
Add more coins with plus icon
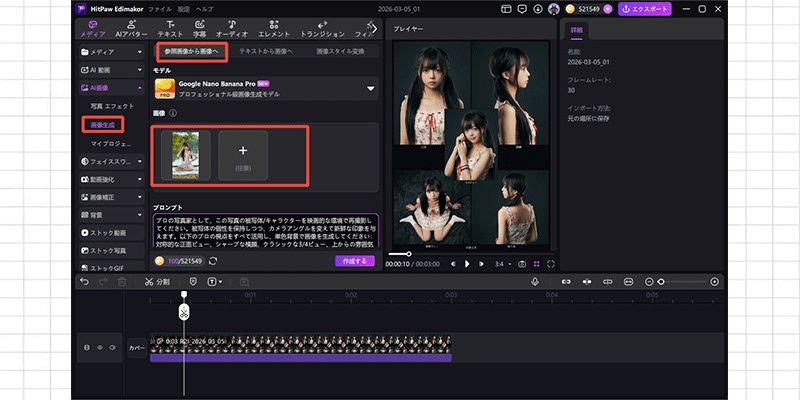(607, 9)
